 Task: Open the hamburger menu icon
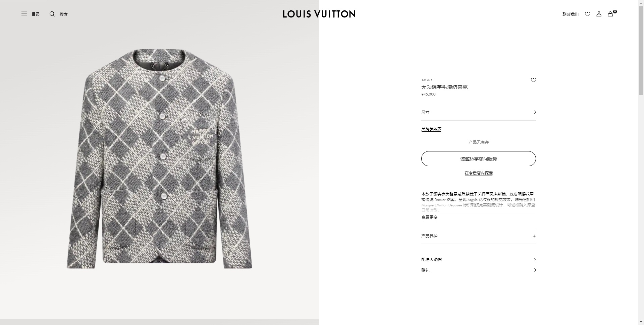point(24,14)
